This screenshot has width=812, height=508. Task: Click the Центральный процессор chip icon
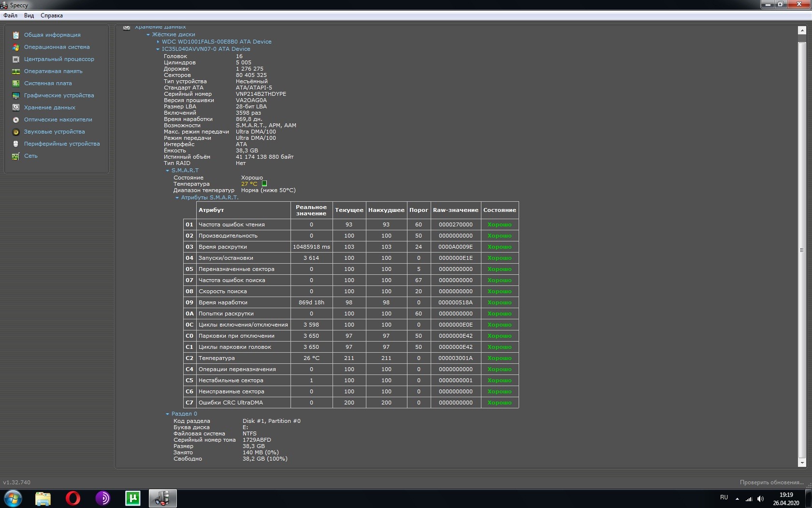click(x=15, y=59)
